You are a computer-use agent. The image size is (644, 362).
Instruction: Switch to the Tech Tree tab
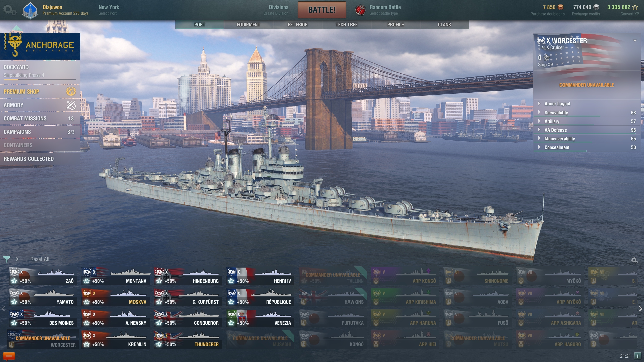click(346, 25)
